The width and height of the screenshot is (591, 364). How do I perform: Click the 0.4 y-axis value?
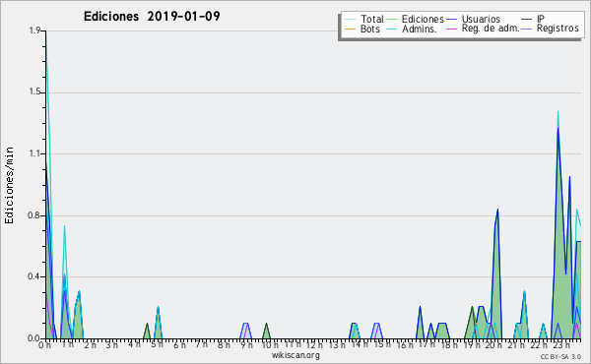34,276
